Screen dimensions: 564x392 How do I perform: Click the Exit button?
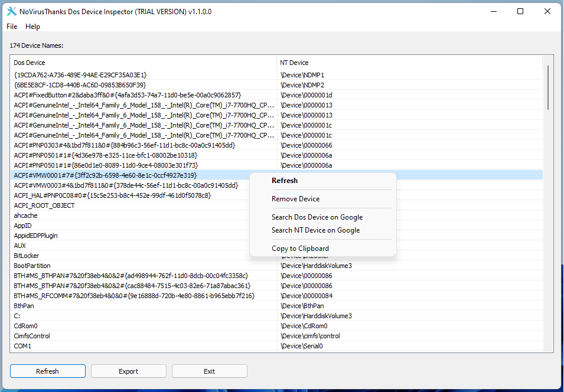click(x=209, y=371)
